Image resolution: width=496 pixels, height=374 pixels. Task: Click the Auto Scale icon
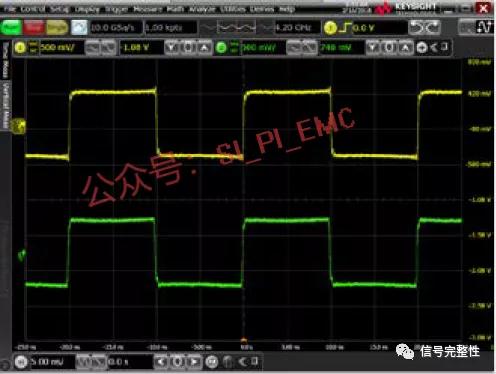[79, 28]
